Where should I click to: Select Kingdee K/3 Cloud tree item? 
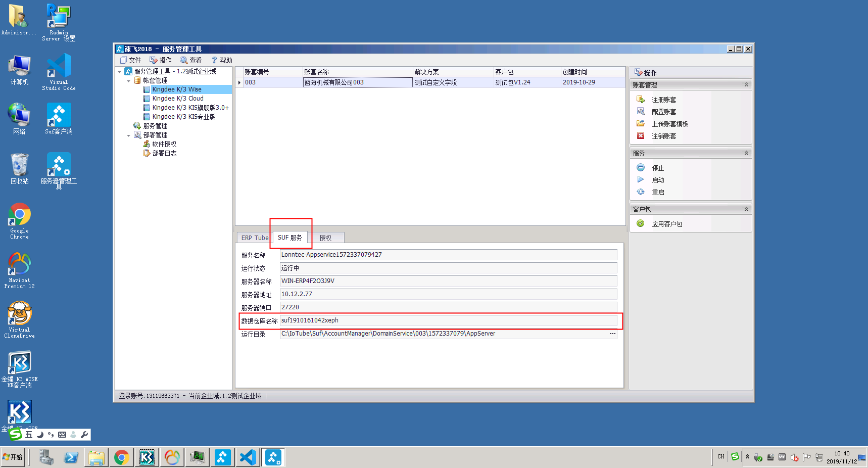pyautogui.click(x=178, y=99)
